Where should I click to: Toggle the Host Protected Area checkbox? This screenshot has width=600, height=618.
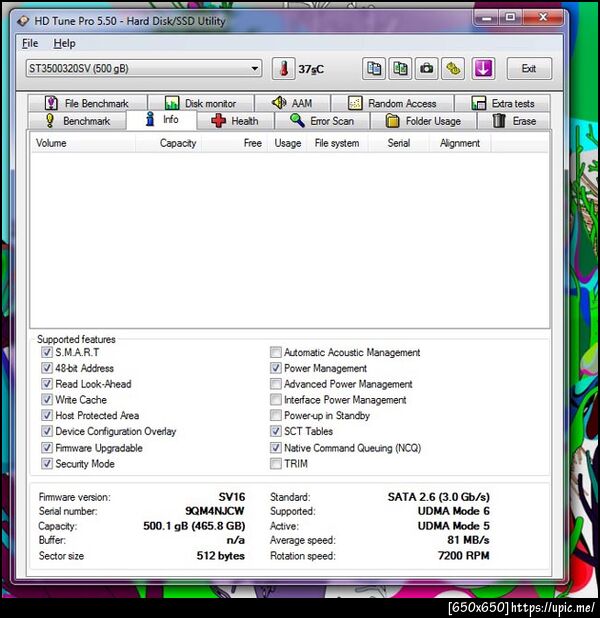[47, 415]
